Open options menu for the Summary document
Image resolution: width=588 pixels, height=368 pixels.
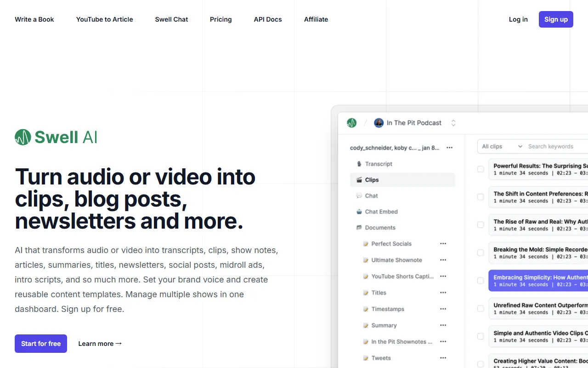pos(443,325)
